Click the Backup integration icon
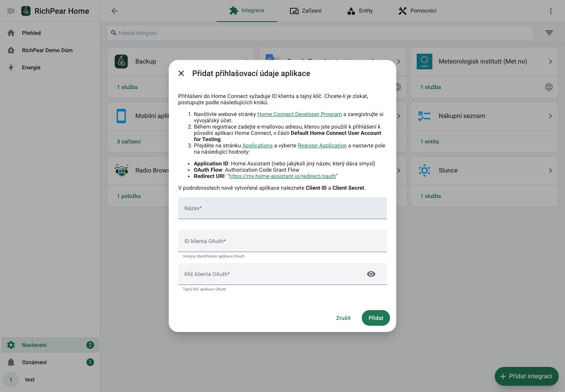This screenshot has height=392, width=565. (121, 62)
